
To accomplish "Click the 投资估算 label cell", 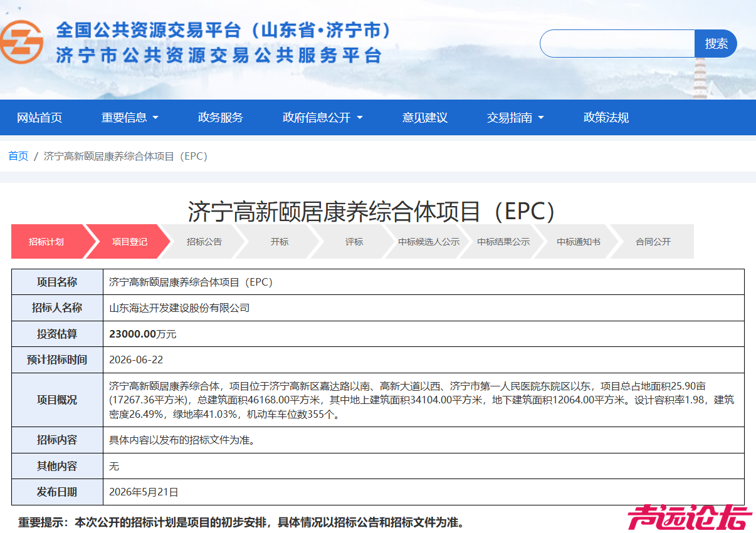I will click(x=57, y=334).
